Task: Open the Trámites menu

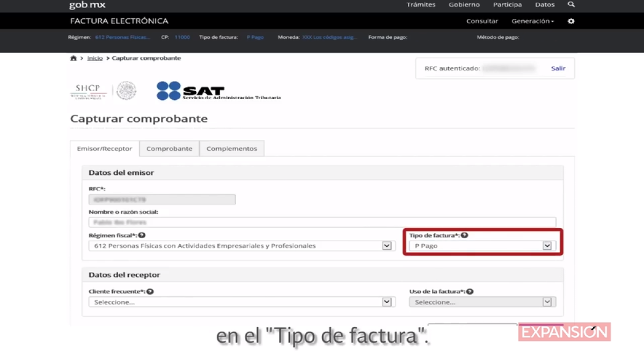Action: coord(421,4)
